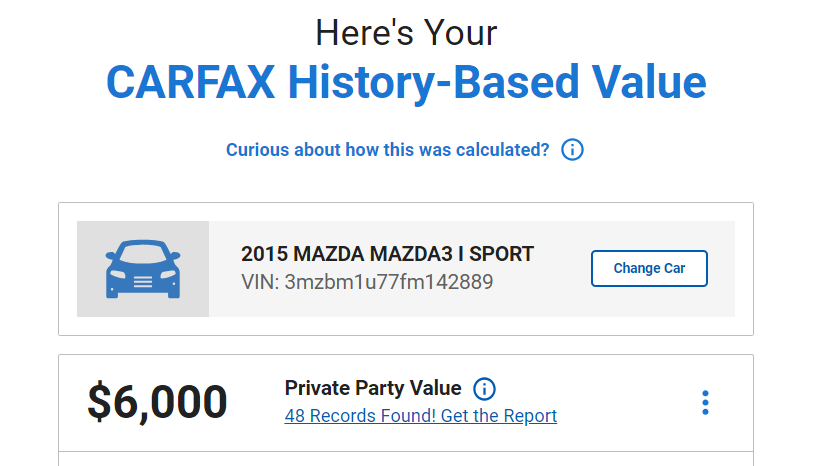Click the word 'Value' in blue heading
The height and width of the screenshot is (466, 814).
click(649, 82)
